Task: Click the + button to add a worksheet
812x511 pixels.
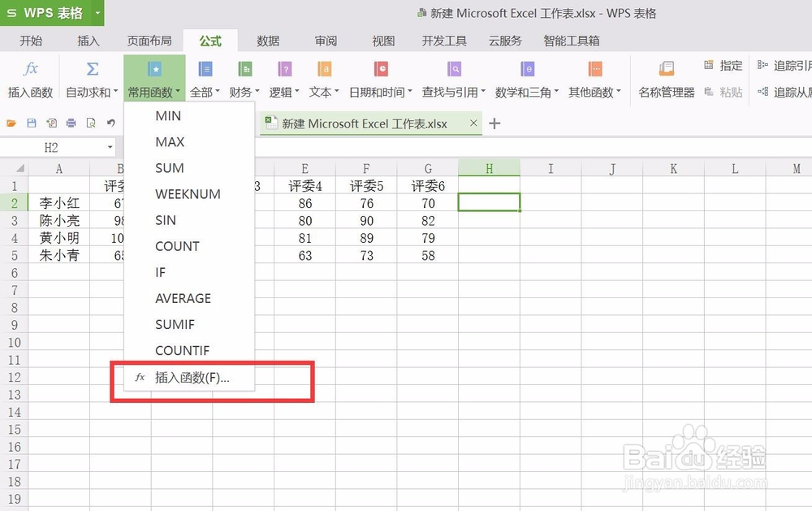Action: [496, 123]
